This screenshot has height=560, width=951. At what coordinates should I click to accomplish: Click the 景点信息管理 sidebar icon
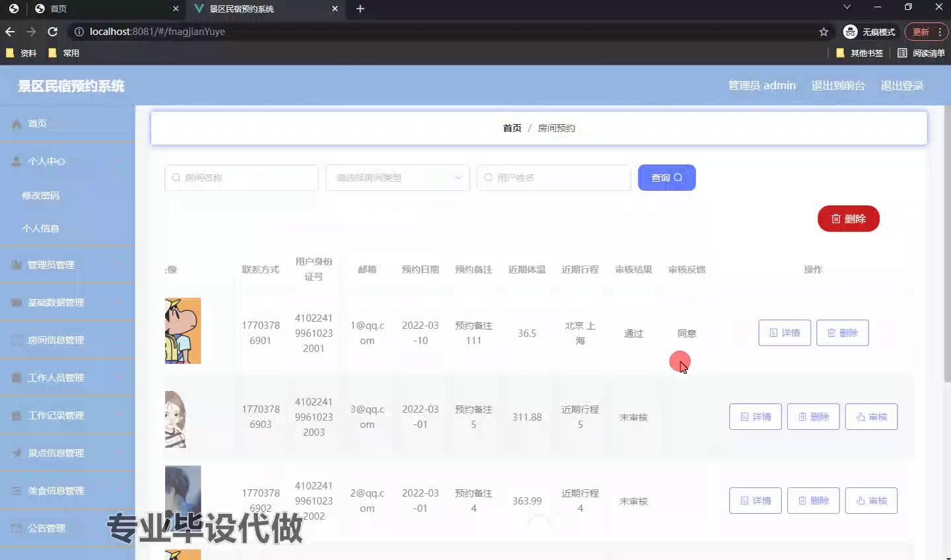click(x=17, y=453)
